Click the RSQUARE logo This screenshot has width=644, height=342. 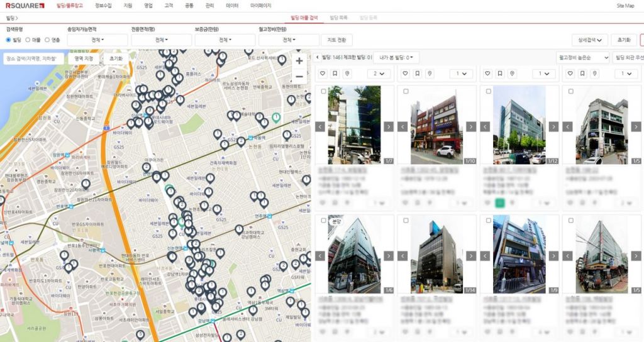point(25,6)
